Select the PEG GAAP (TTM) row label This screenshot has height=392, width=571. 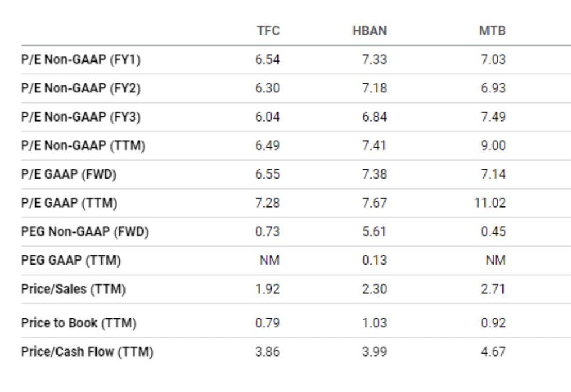coord(71,261)
